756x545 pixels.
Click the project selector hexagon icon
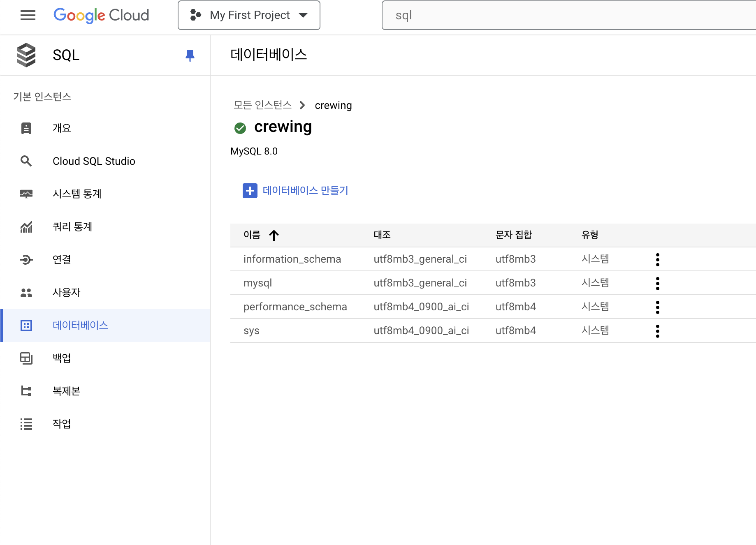coord(195,15)
